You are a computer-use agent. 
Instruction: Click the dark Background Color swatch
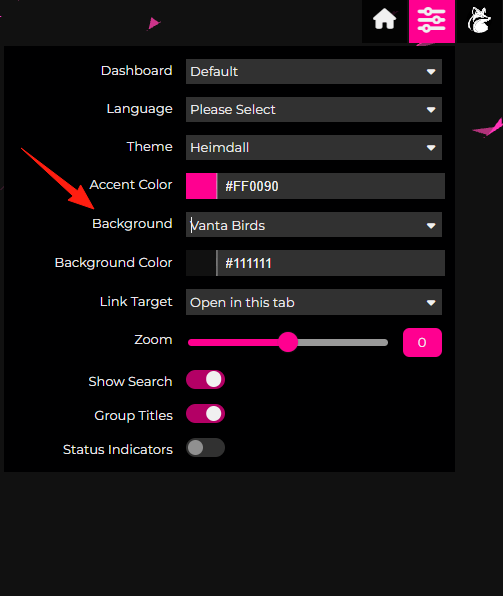point(201,263)
